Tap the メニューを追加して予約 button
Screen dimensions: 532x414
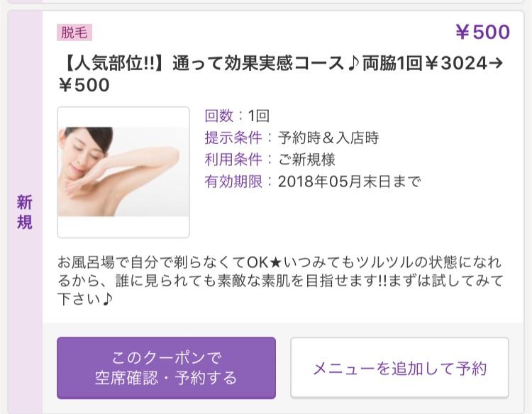pos(399,368)
